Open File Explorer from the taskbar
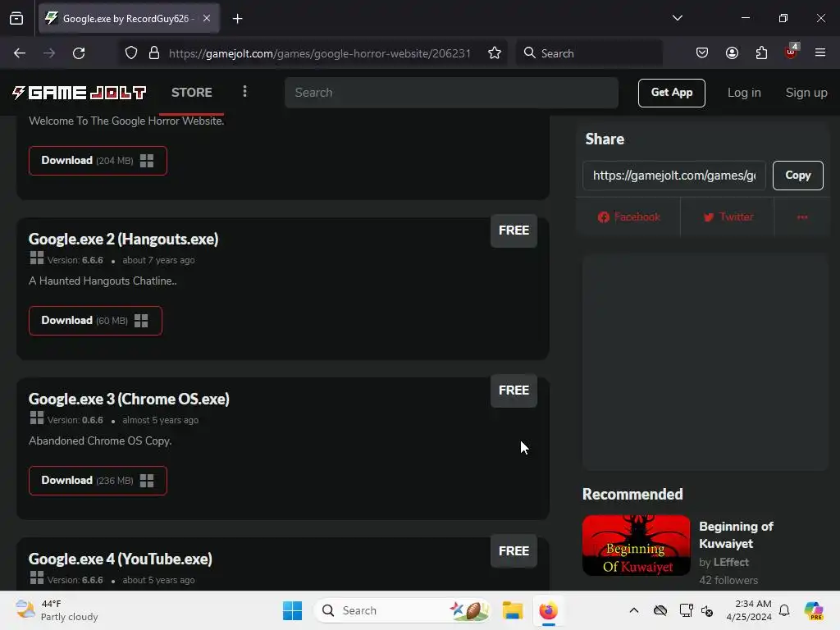The image size is (840, 630). point(512,610)
